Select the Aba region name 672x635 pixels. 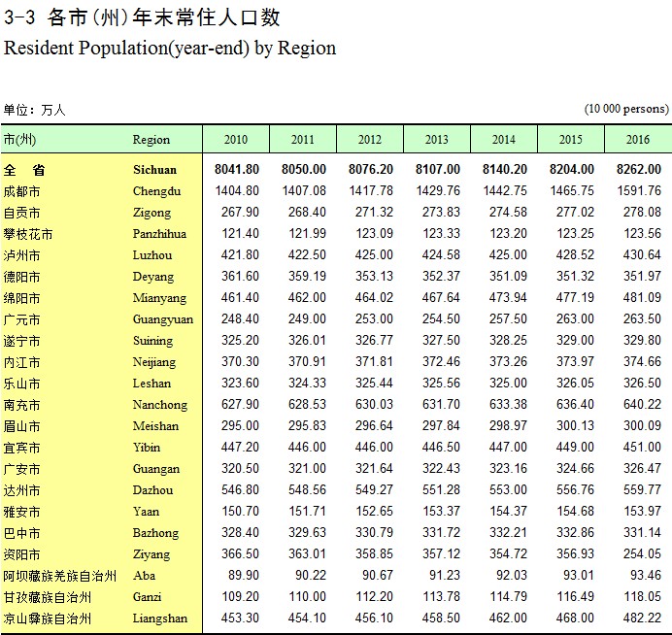tap(144, 576)
